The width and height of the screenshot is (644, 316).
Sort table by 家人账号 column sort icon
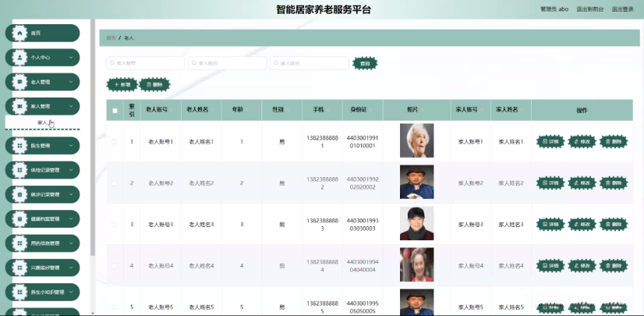tap(481, 110)
